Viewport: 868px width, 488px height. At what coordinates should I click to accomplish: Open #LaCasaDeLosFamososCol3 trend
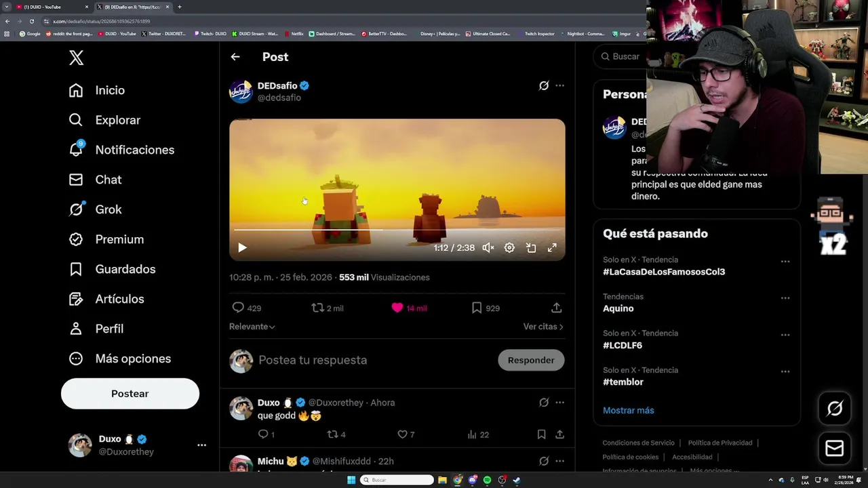(x=664, y=272)
